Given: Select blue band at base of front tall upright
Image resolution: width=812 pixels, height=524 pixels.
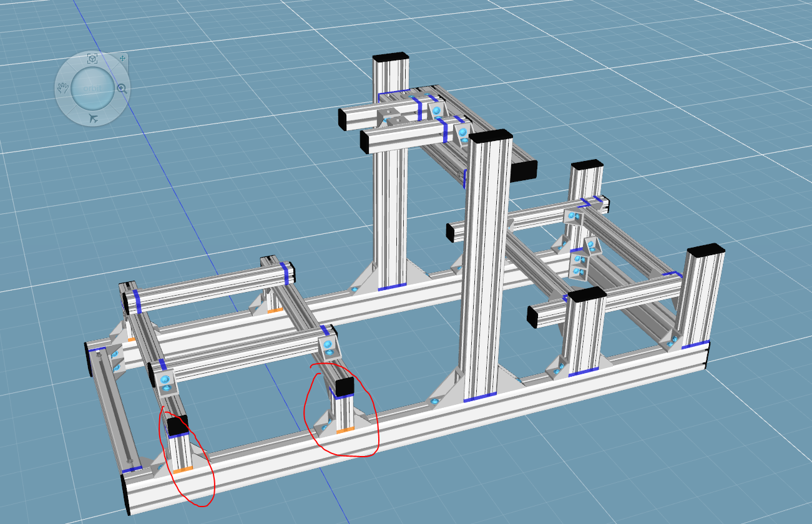Looking at the screenshot, I should [x=480, y=397].
